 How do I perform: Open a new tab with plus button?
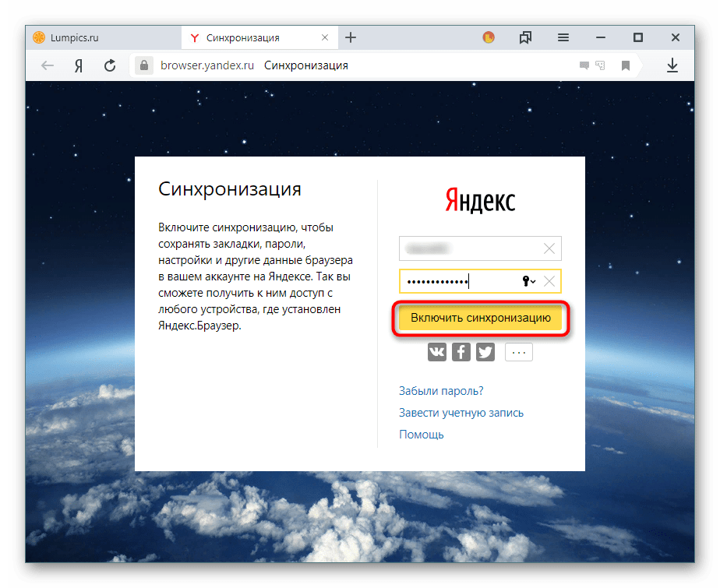click(351, 37)
